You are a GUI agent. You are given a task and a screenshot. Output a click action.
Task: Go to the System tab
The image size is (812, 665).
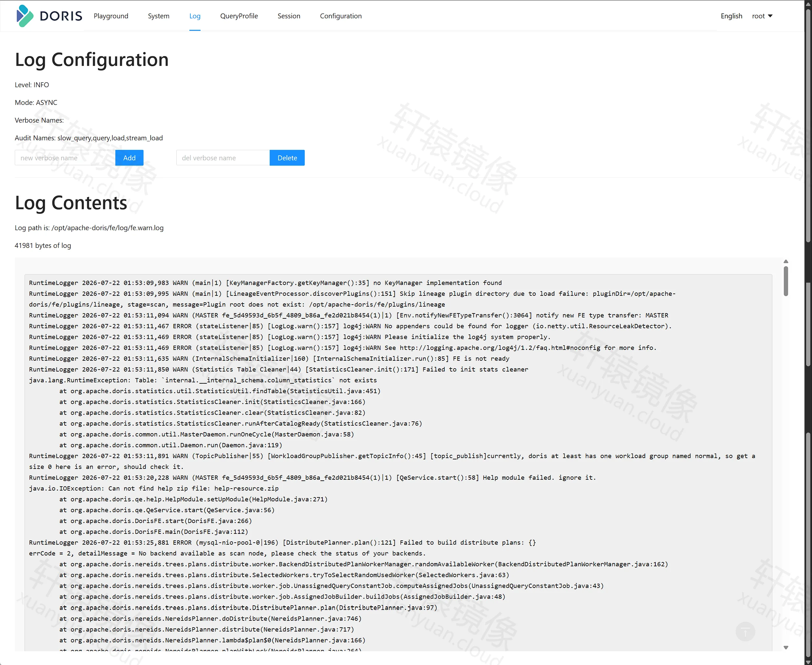click(x=159, y=16)
